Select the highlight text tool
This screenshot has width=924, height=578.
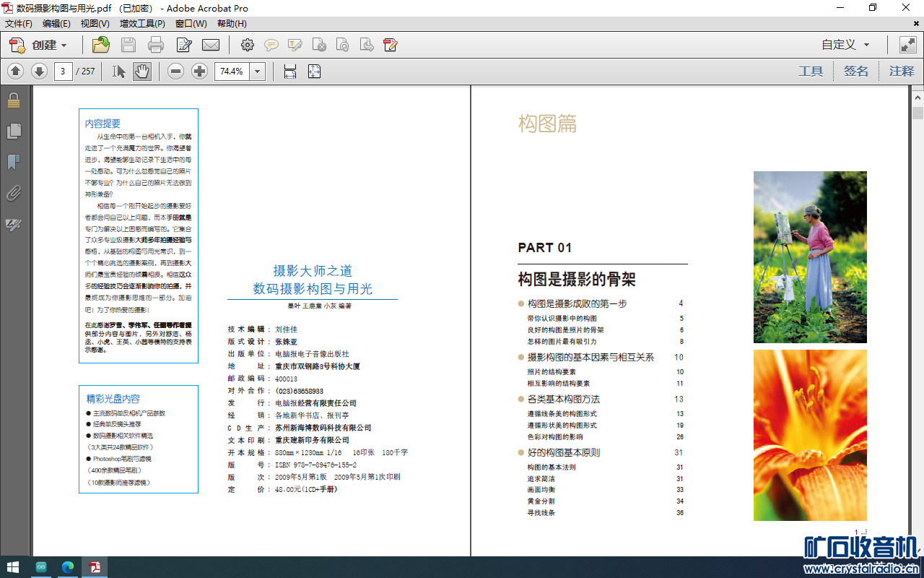point(295,45)
